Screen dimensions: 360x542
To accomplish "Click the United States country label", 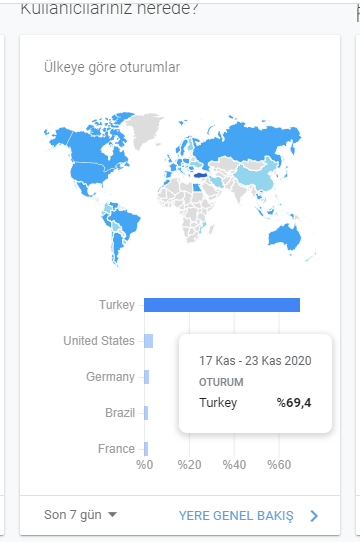I will click(99, 341).
